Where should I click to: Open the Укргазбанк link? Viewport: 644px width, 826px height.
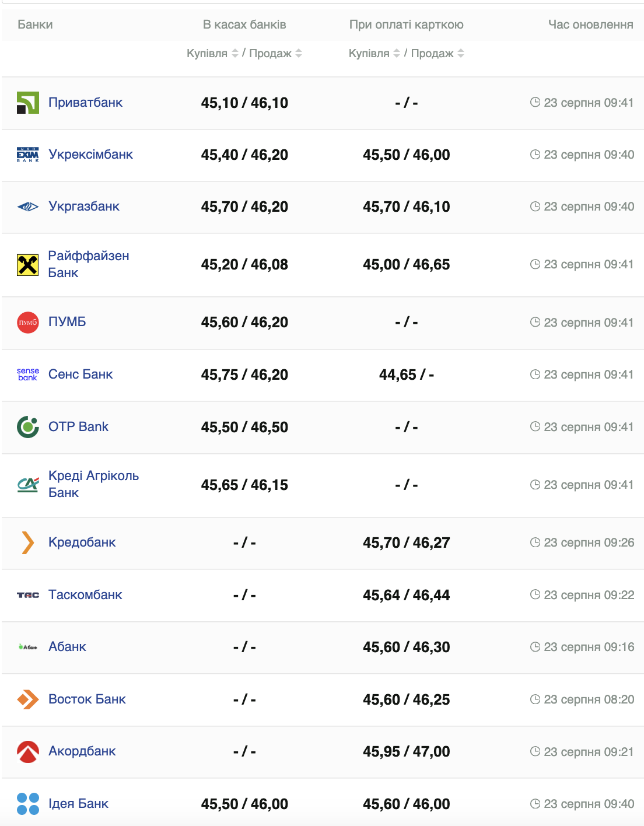click(x=84, y=206)
